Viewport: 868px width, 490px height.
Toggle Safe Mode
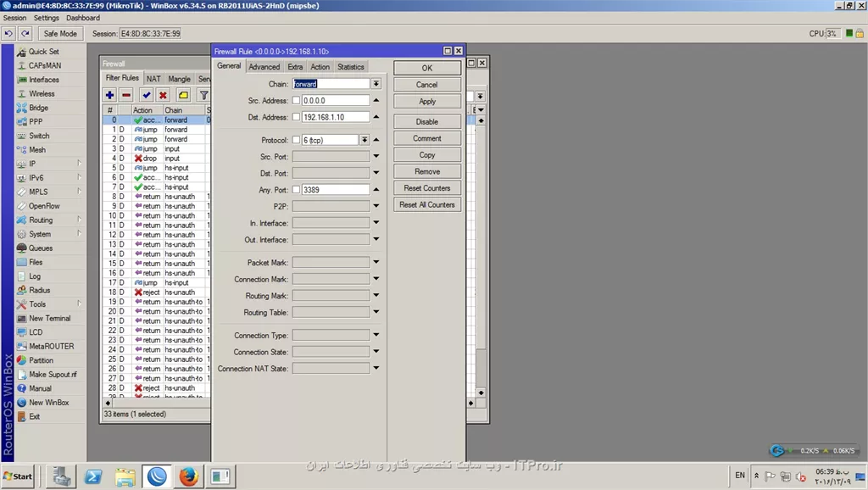(60, 33)
